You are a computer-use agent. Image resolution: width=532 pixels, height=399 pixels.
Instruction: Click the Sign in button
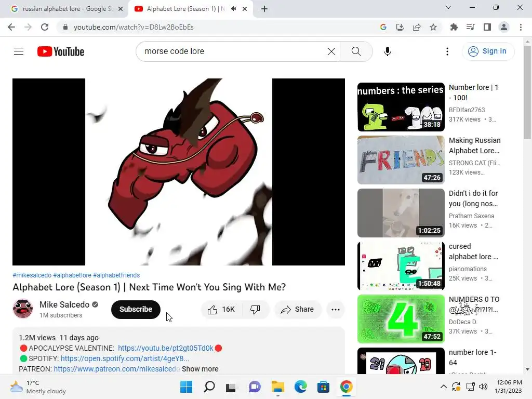488,51
